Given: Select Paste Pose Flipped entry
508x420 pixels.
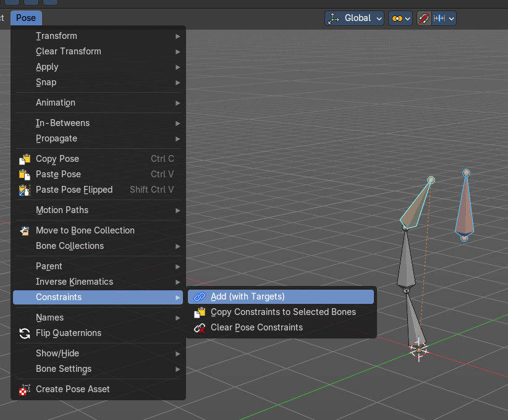Looking at the screenshot, I should point(98,190).
